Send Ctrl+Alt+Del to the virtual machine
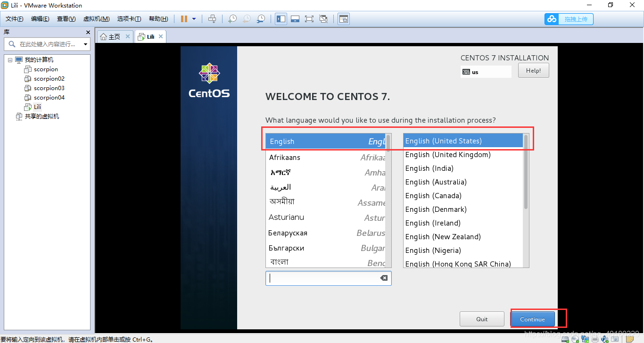644x343 pixels. coord(212,19)
